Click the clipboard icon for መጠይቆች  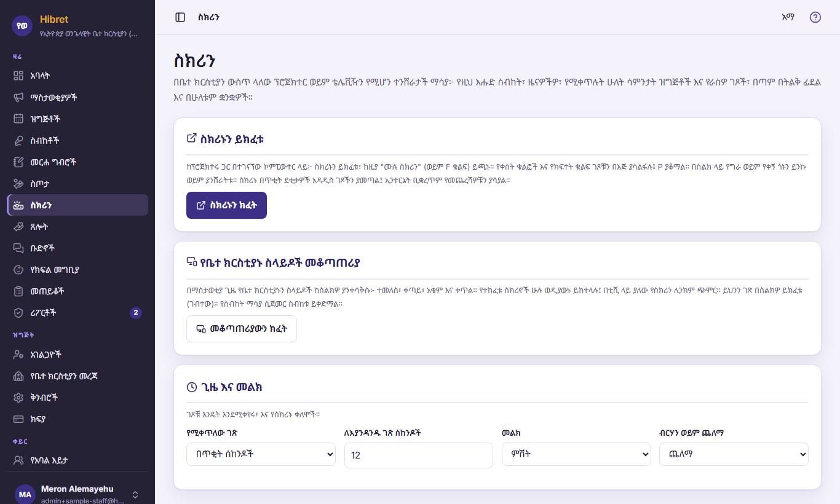(x=18, y=291)
